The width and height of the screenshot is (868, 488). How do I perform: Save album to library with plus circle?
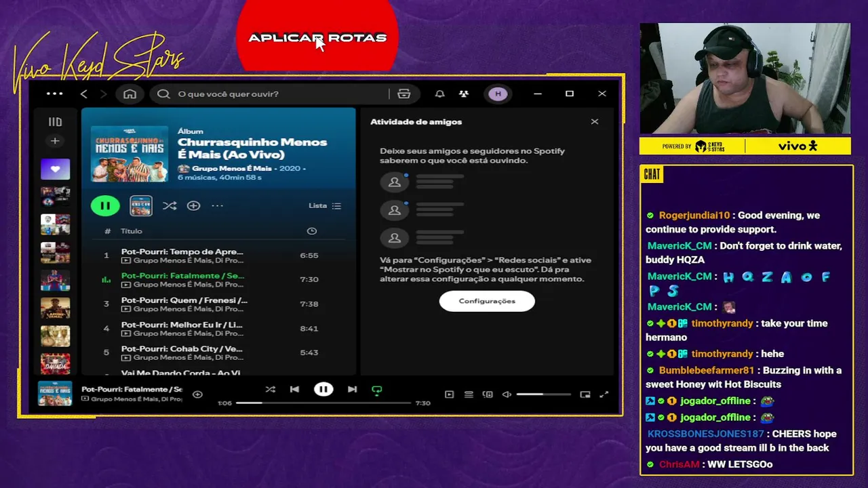[x=193, y=205]
